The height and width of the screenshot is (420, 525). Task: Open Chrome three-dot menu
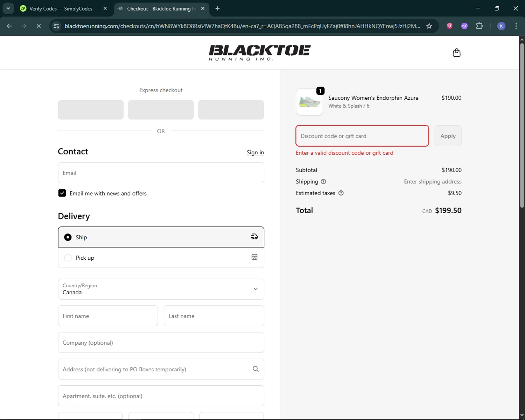[x=516, y=26]
